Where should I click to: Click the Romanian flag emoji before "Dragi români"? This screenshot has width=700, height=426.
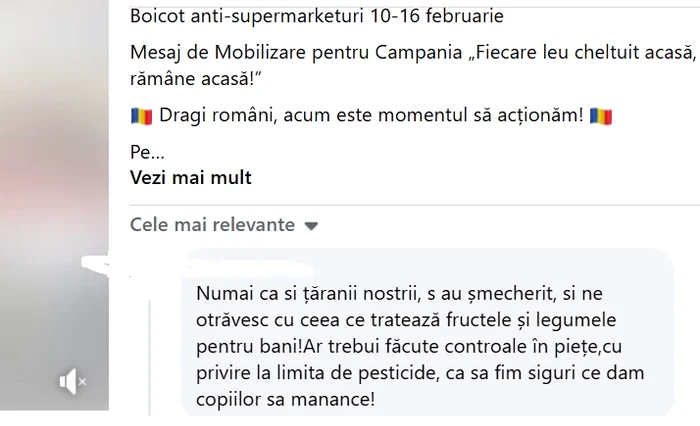click(x=141, y=116)
